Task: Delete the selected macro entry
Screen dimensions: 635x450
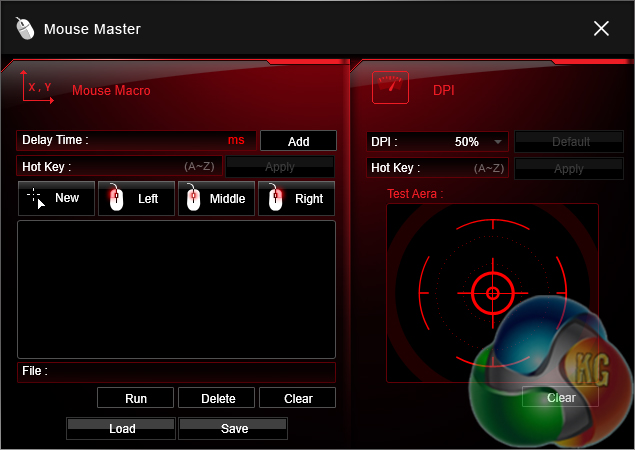Action: (x=217, y=398)
